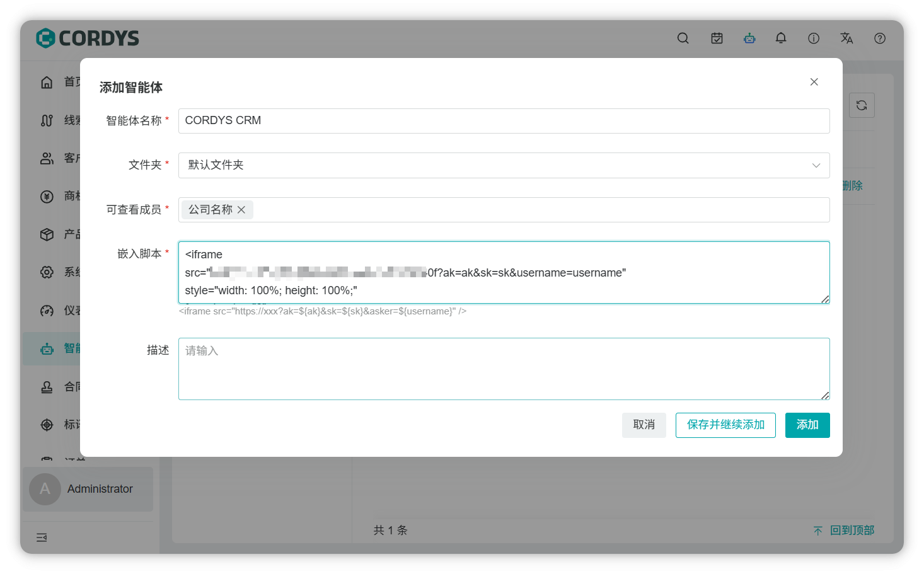Remove the 公司名称 member tag
Screen dimensions: 924x574
point(241,210)
